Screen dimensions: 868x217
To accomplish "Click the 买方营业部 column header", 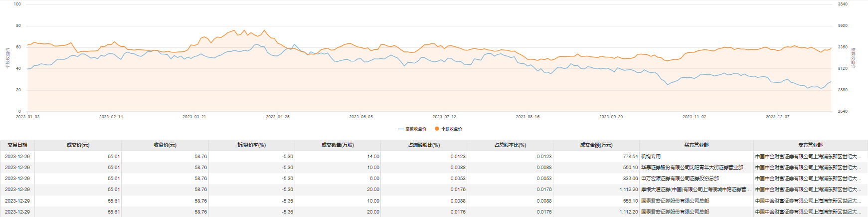I will (x=696, y=145).
